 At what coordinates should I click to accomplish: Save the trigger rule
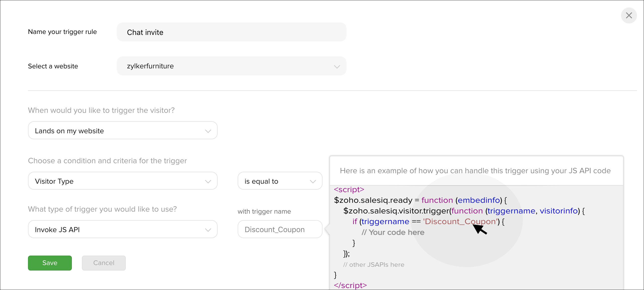coord(50,263)
